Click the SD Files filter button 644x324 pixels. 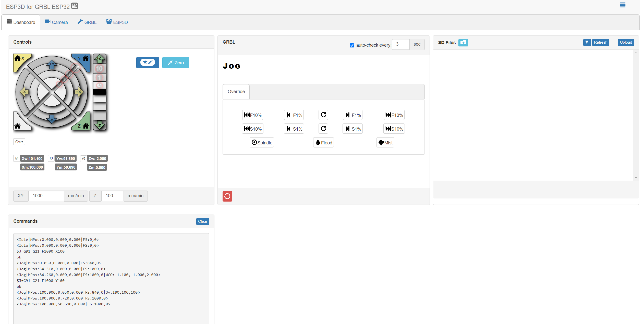click(587, 42)
